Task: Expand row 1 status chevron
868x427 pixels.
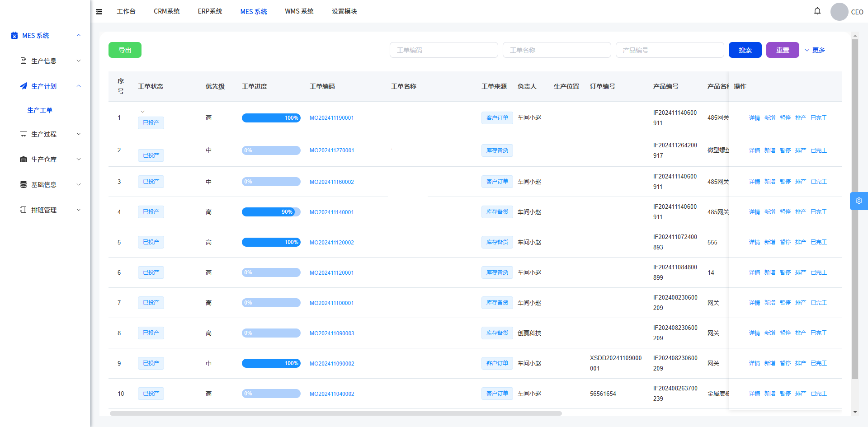Action: pyautogui.click(x=142, y=112)
